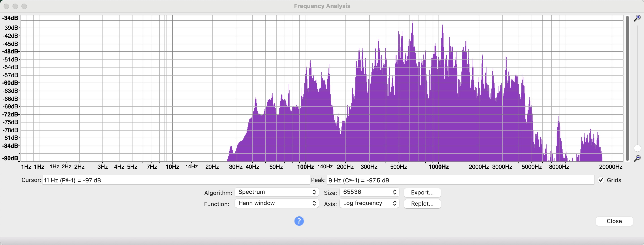Click the vertical scrollbar beside the plot
644x245 pixels.
[627, 87]
